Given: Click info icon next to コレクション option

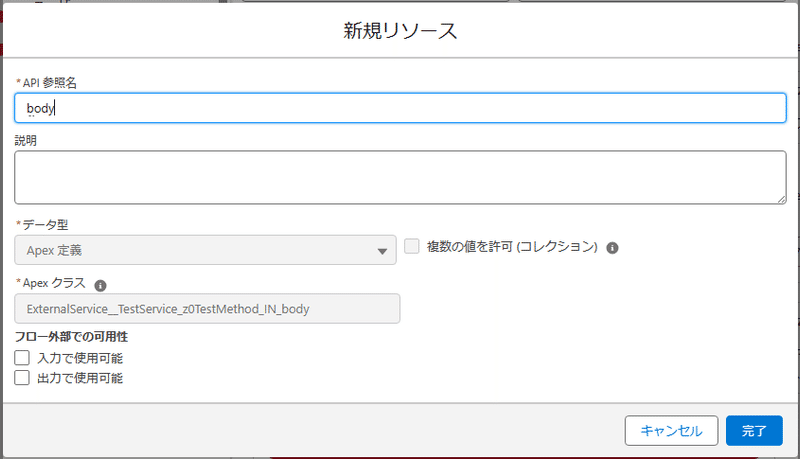Looking at the screenshot, I should coord(612,248).
